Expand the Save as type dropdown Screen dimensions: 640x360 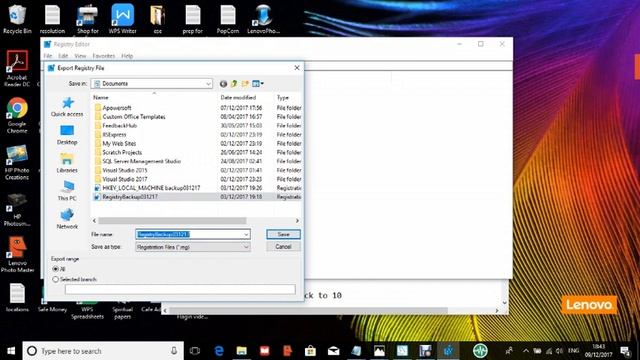(x=246, y=247)
